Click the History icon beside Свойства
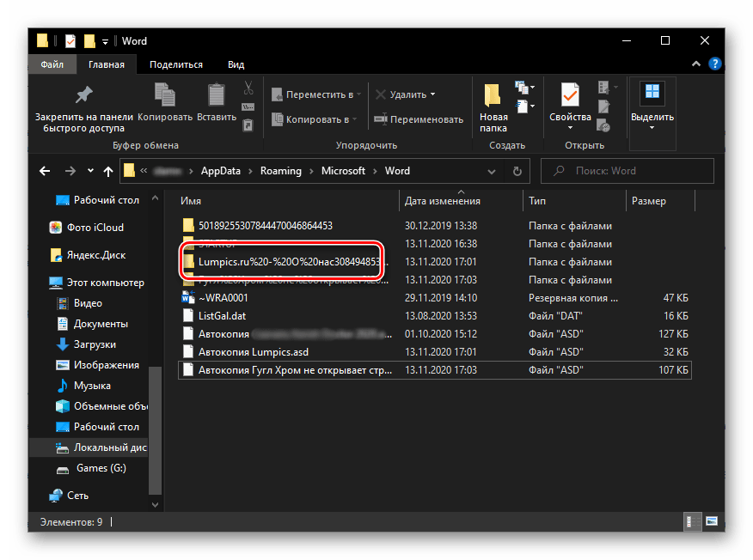Image resolution: width=753 pixels, height=560 pixels. coord(603,125)
